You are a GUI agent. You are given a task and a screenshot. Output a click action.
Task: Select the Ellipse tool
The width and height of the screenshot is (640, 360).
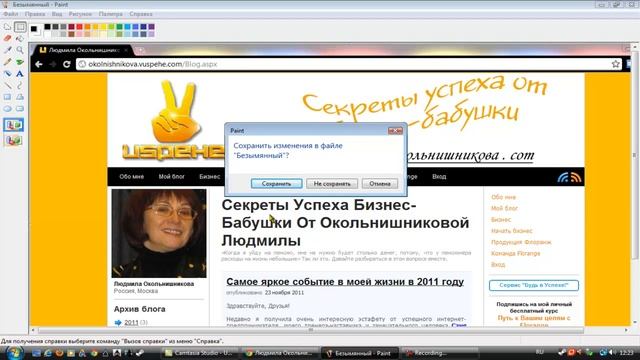click(x=7, y=109)
